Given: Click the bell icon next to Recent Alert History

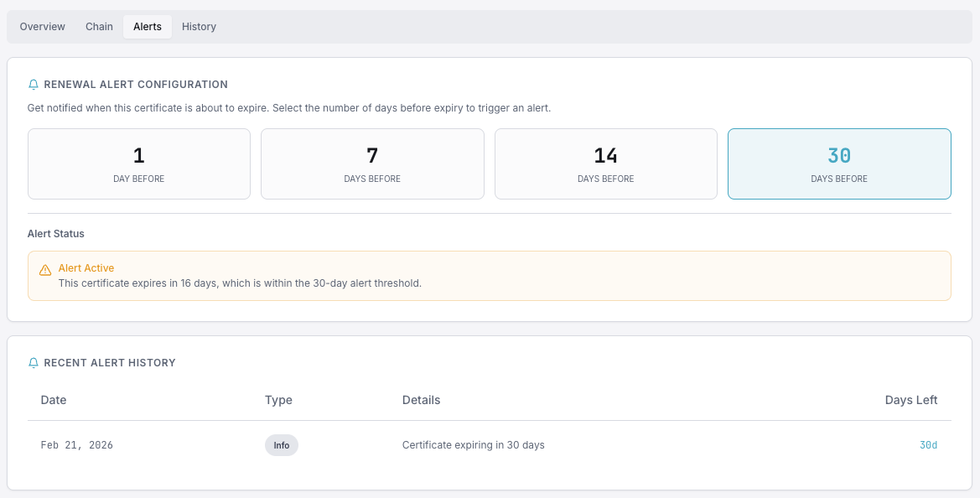Looking at the screenshot, I should click(34, 362).
